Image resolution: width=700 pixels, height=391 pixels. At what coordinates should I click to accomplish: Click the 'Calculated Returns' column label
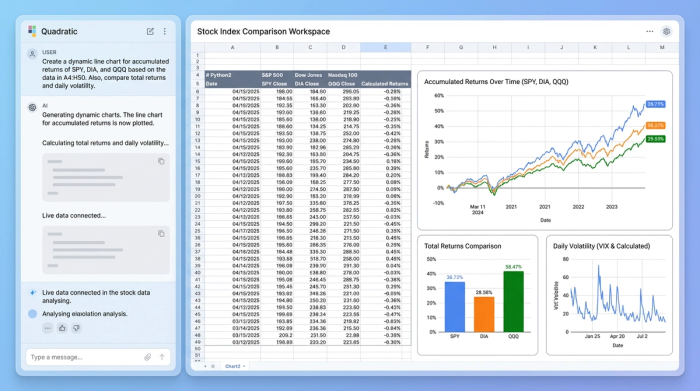click(385, 83)
